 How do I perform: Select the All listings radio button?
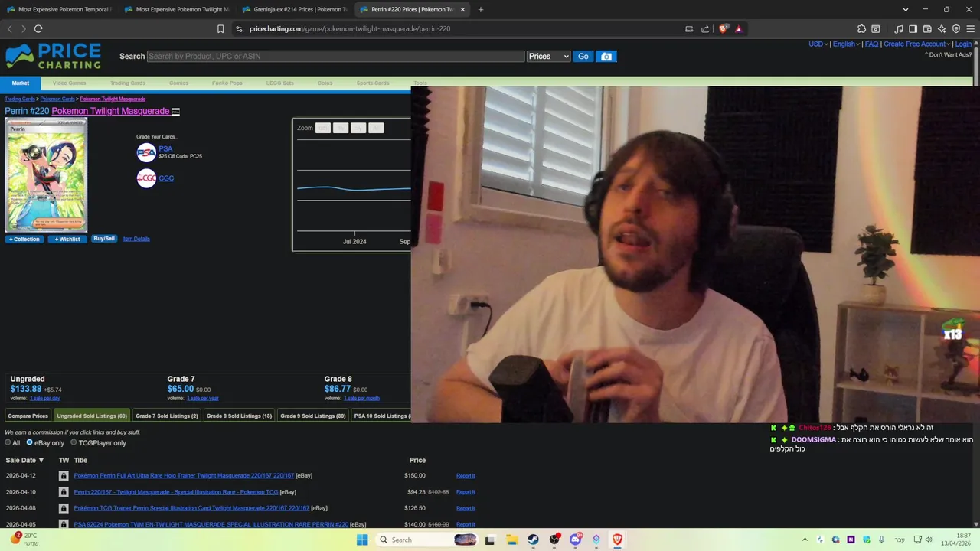8,443
